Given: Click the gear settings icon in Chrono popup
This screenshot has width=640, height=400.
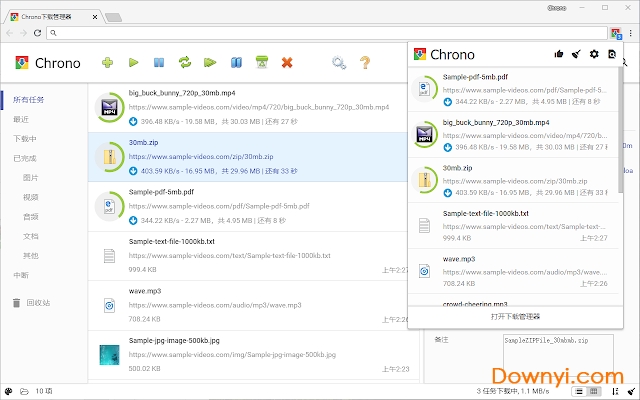Looking at the screenshot, I should (x=594, y=54).
